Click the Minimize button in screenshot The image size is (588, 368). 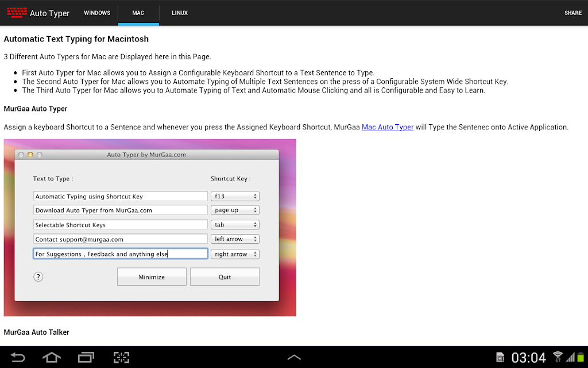152,277
